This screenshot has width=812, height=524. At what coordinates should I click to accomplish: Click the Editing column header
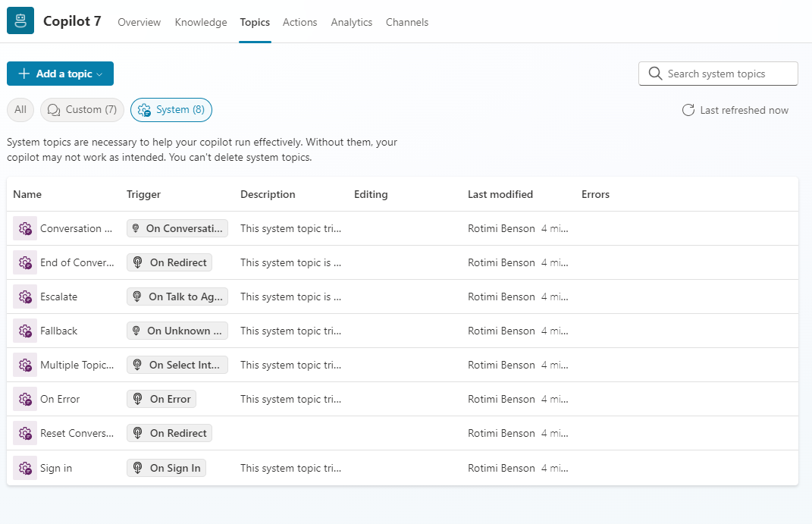371,194
